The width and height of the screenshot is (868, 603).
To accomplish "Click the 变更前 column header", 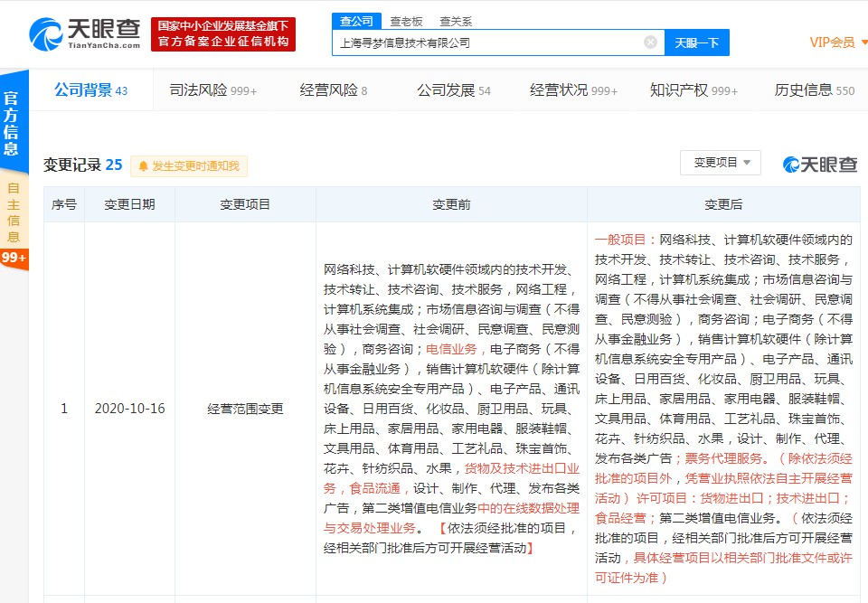I will tap(452, 205).
